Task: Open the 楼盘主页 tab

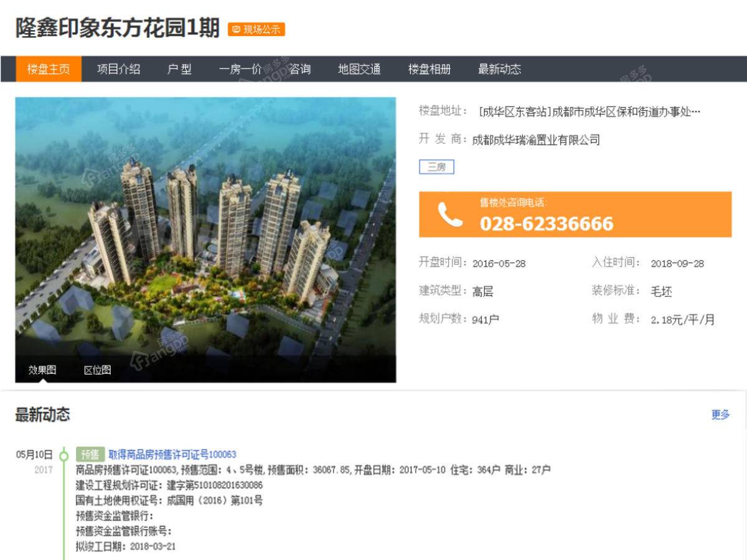Action: 49,69
